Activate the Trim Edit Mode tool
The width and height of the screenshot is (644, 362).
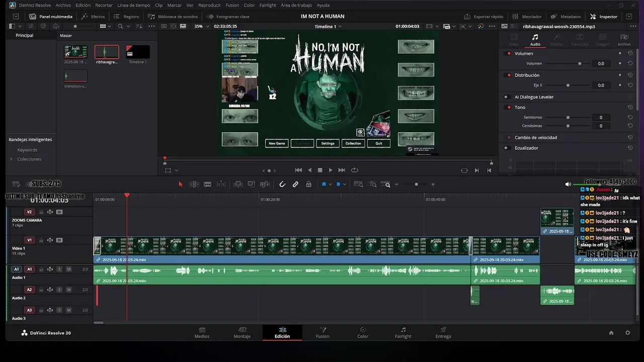pyautogui.click(x=194, y=185)
